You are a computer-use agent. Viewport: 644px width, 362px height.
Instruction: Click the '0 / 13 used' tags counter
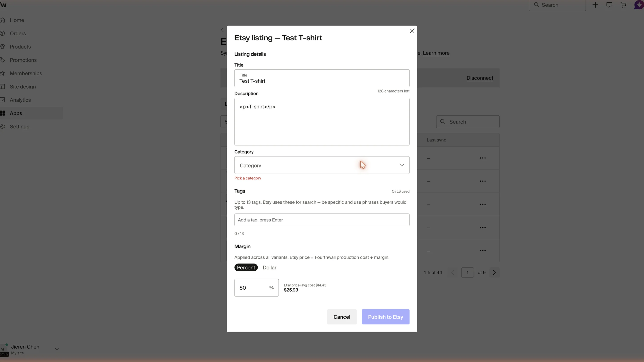tap(400, 191)
